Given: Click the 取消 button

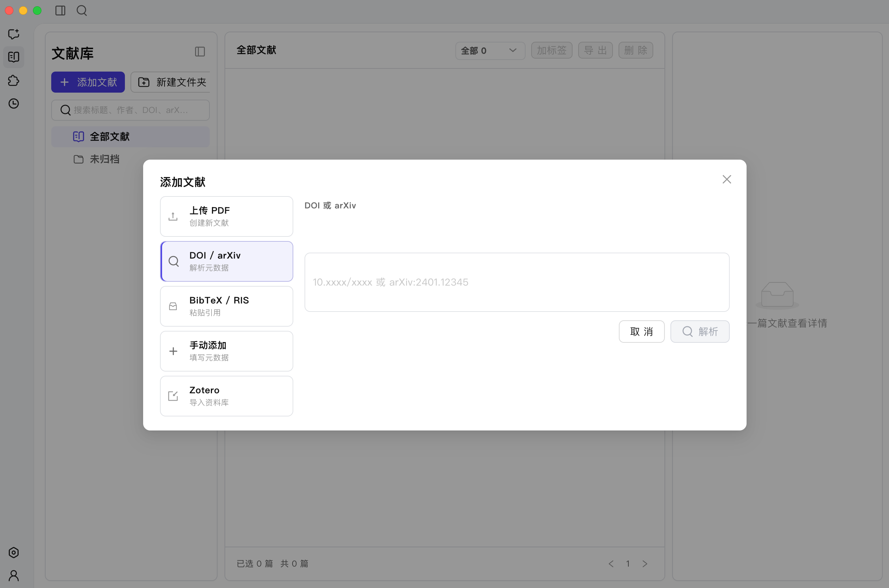Looking at the screenshot, I should (642, 332).
